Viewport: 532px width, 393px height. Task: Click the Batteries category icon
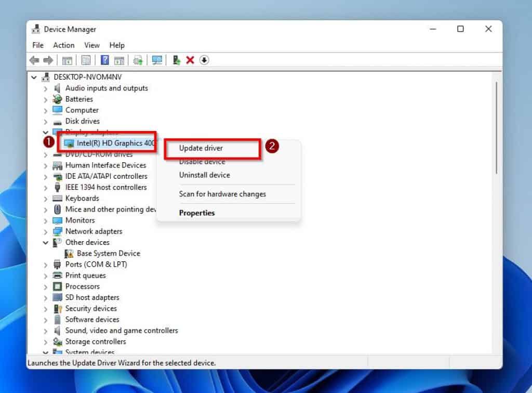click(x=57, y=99)
